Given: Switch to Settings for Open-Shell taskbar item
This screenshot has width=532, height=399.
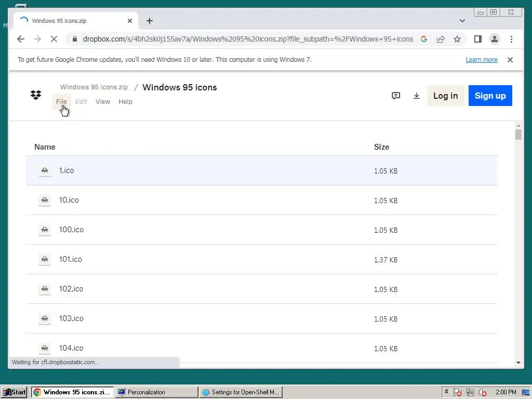Looking at the screenshot, I should point(241,392).
